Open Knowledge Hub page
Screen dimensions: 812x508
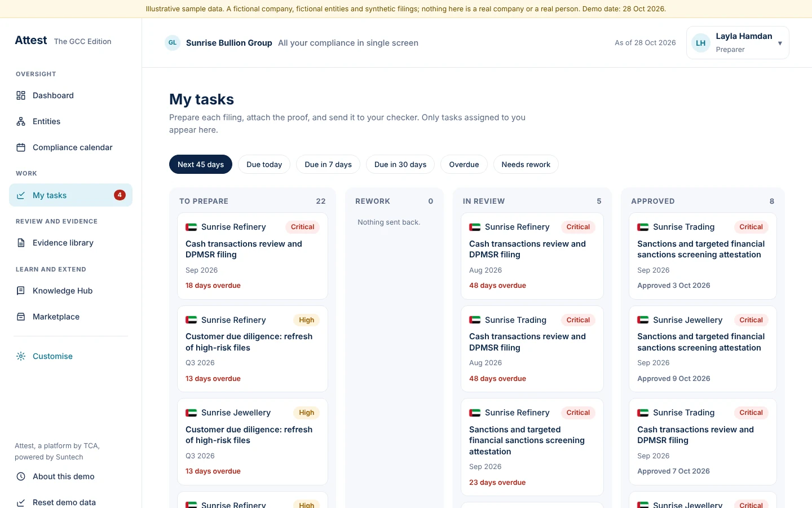tap(70, 291)
